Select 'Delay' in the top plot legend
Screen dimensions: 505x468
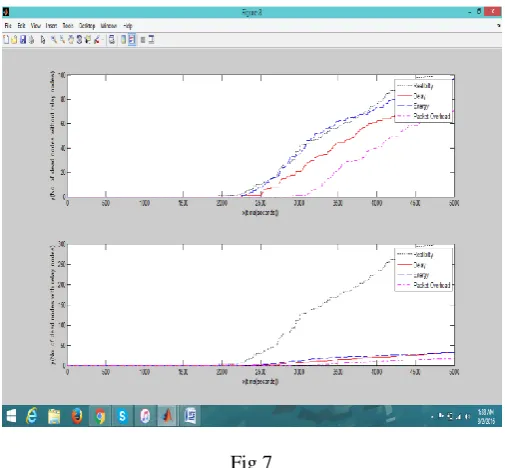419,96
